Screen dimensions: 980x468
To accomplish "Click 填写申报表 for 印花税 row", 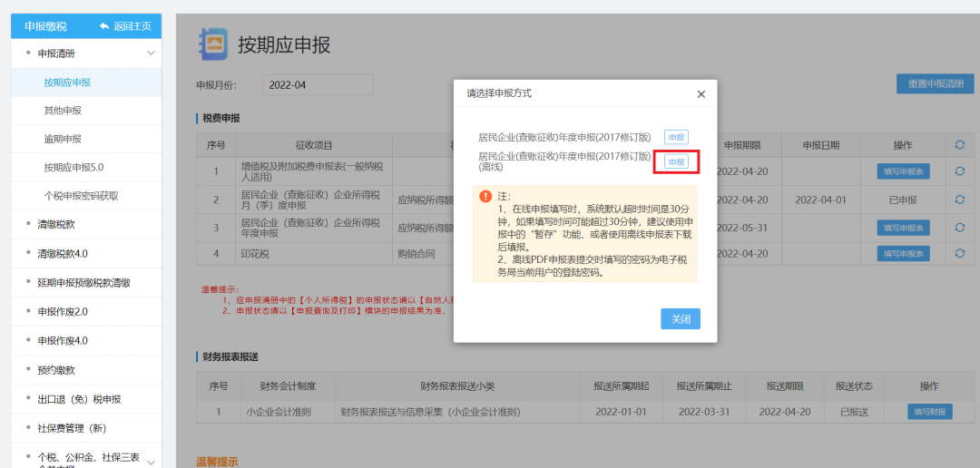I will tap(903, 253).
